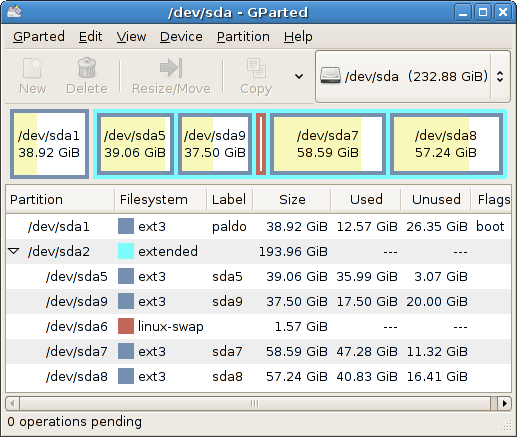Select the /dev/sda9 row in partition list
The height and width of the screenshot is (437, 517).
[x=258, y=301]
